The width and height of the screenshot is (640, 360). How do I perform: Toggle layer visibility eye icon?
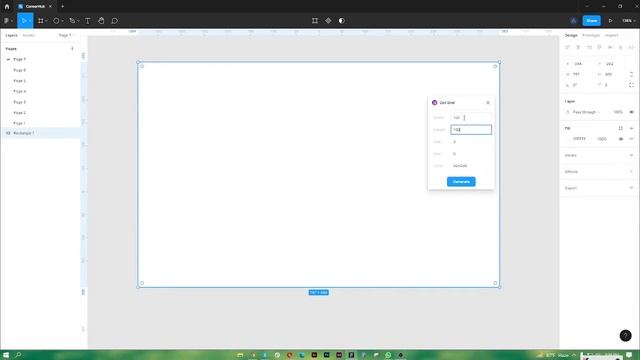click(x=631, y=112)
